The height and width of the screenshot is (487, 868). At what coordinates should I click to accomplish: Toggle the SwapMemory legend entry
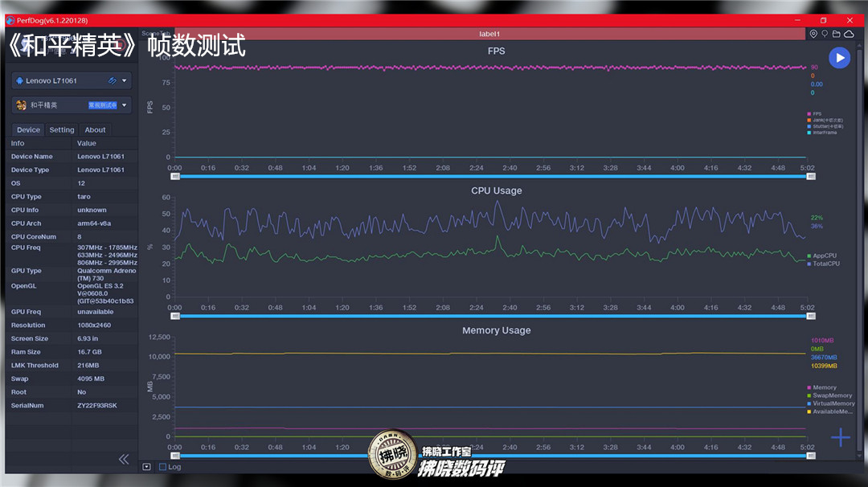click(x=829, y=395)
